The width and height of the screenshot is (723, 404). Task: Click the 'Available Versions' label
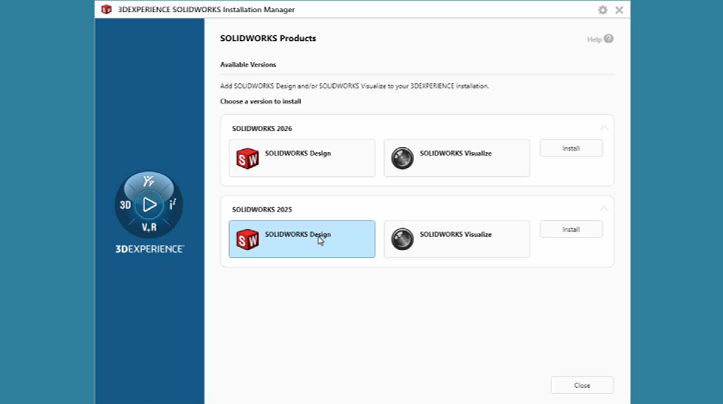pos(248,65)
